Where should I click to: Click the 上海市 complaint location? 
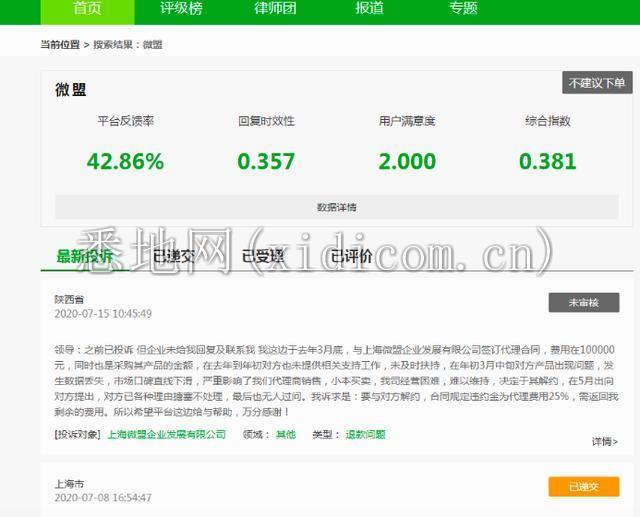click(x=69, y=484)
